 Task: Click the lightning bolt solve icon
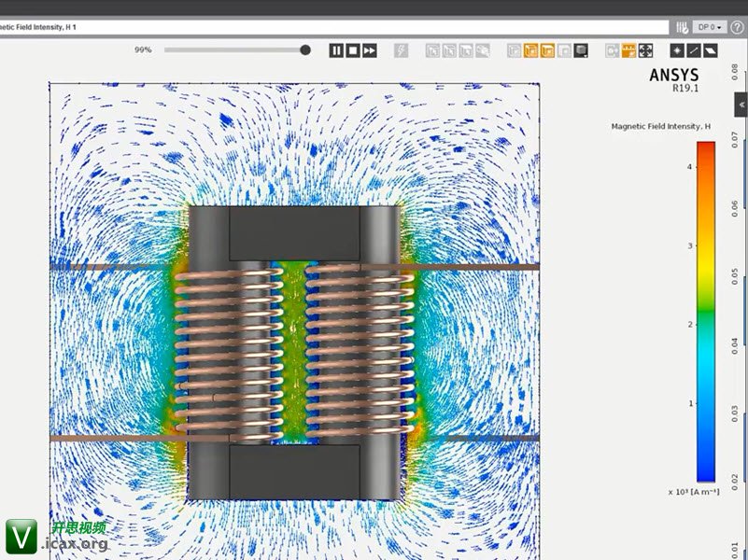(401, 50)
